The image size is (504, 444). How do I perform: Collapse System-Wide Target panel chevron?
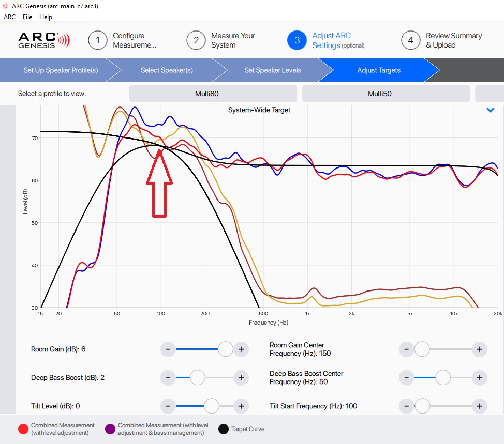[x=491, y=110]
